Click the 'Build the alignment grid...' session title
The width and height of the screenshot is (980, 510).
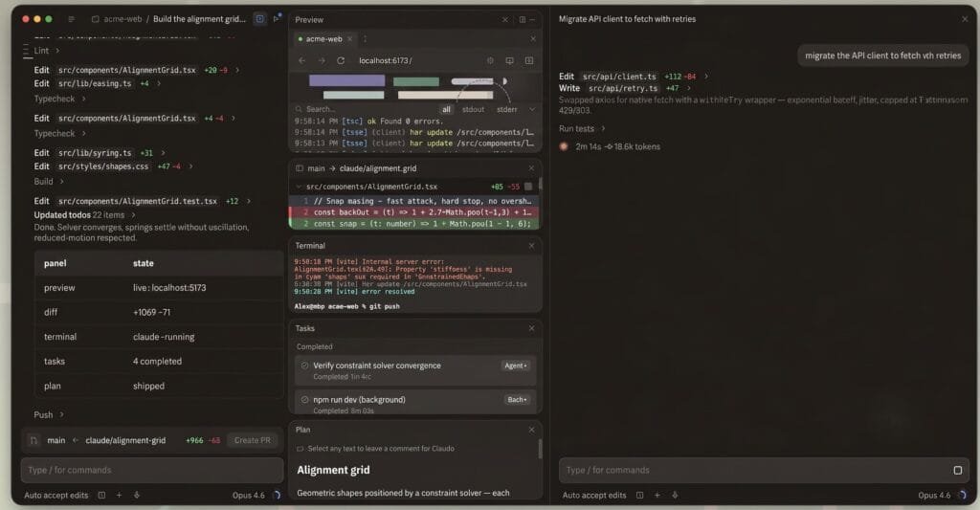coord(199,19)
